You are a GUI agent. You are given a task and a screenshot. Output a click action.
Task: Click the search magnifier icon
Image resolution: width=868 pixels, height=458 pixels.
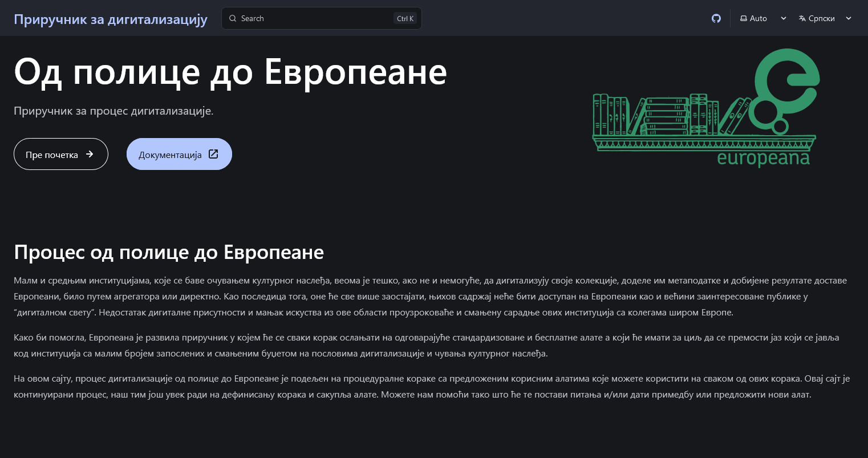(x=233, y=18)
